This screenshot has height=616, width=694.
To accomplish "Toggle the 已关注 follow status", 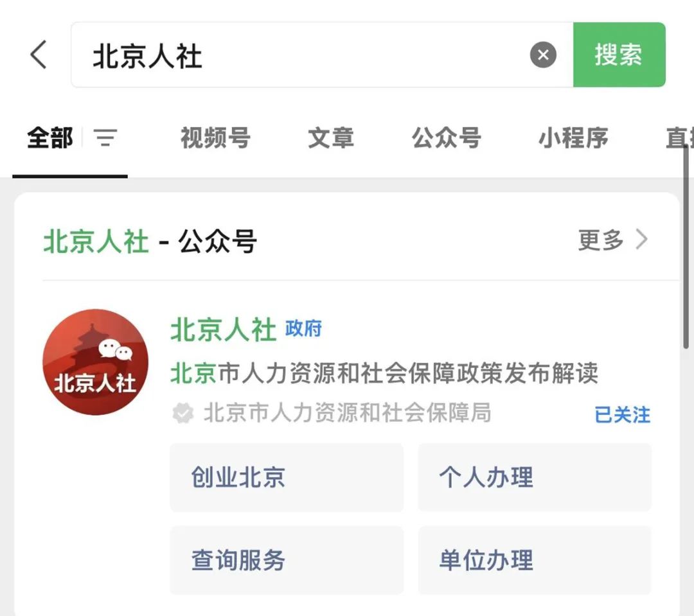I will [622, 415].
